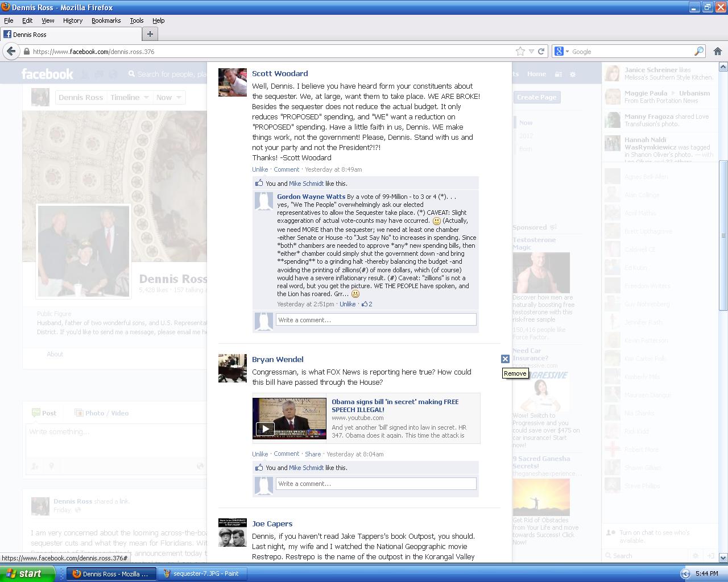
Task: Click the 2 likes count on Gordon's comment
Action: click(x=367, y=304)
